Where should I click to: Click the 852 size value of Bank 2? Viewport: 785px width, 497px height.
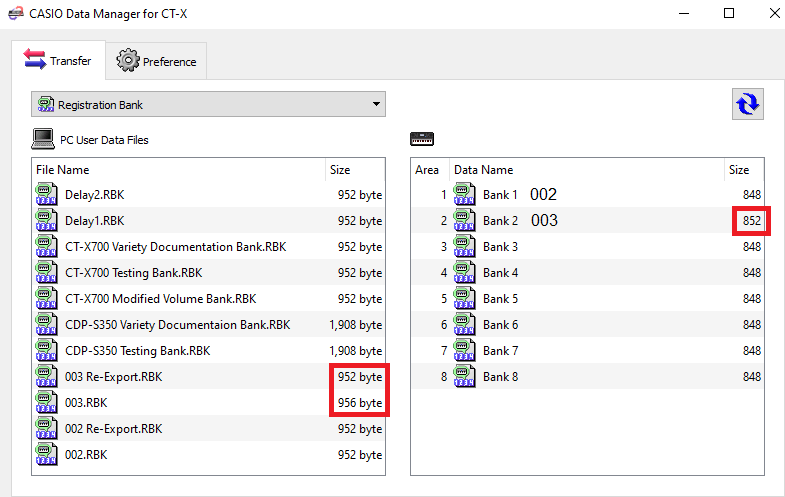coord(752,221)
